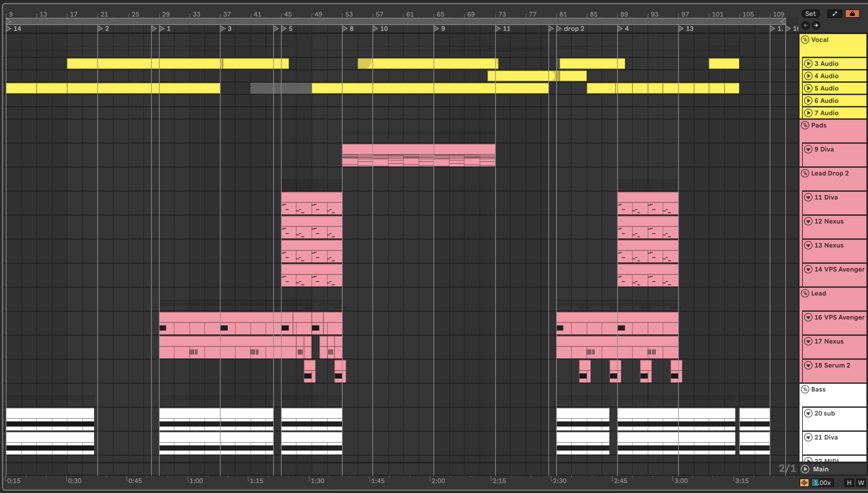Click the 1.00x zoom value field
The height and width of the screenshot is (493, 868).
click(x=822, y=483)
